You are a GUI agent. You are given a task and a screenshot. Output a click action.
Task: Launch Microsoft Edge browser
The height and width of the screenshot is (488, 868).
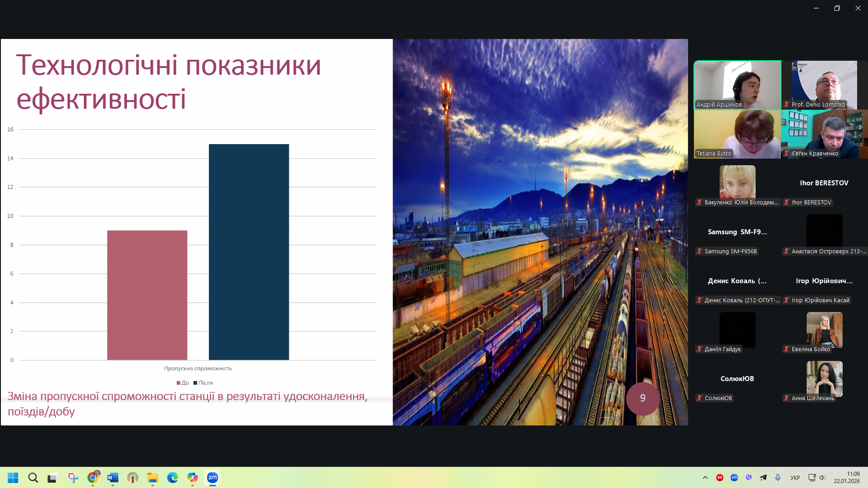[x=173, y=478]
